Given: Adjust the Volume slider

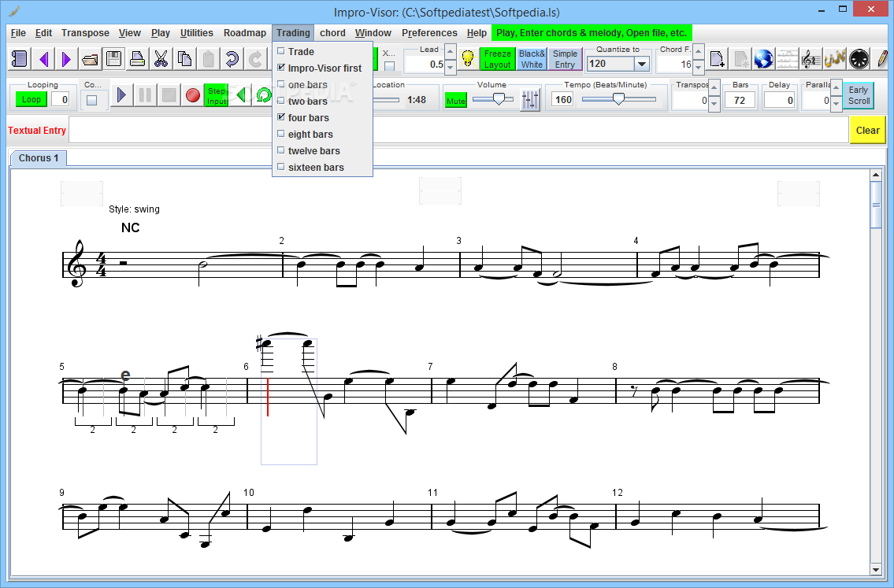Looking at the screenshot, I should 499,100.
